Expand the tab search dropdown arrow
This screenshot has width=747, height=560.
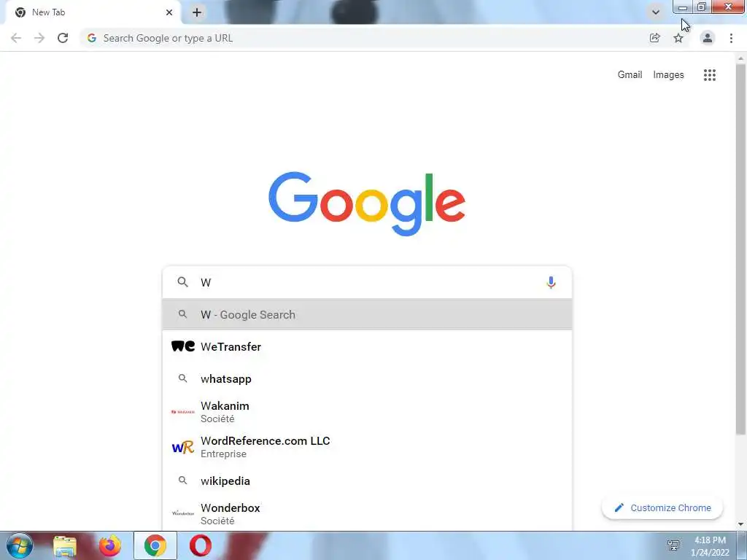click(x=656, y=12)
